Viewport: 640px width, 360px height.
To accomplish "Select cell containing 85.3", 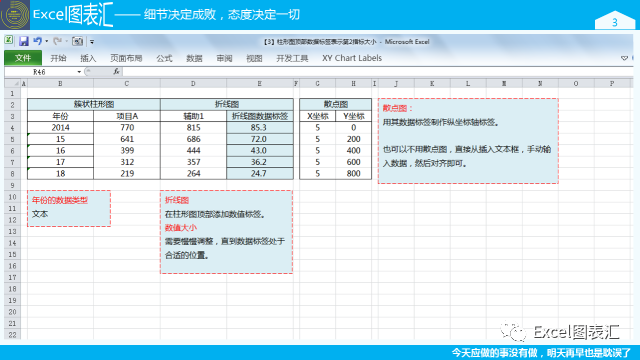I will [260, 127].
